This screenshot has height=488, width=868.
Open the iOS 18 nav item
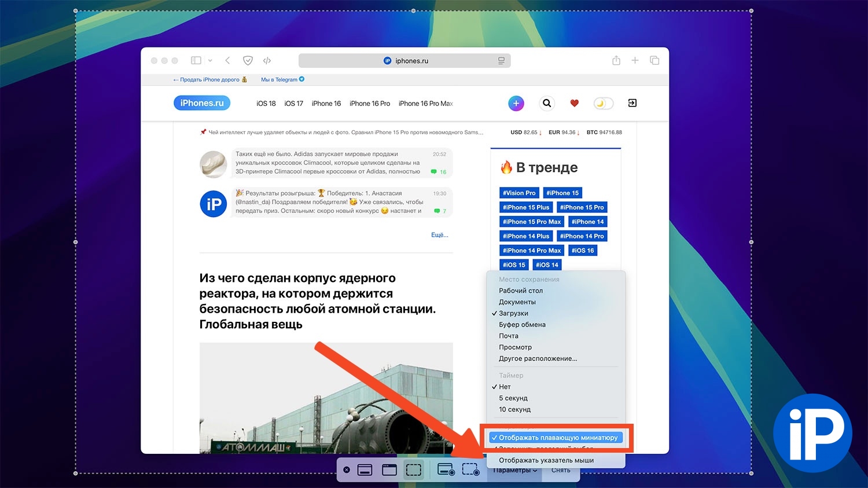point(266,104)
